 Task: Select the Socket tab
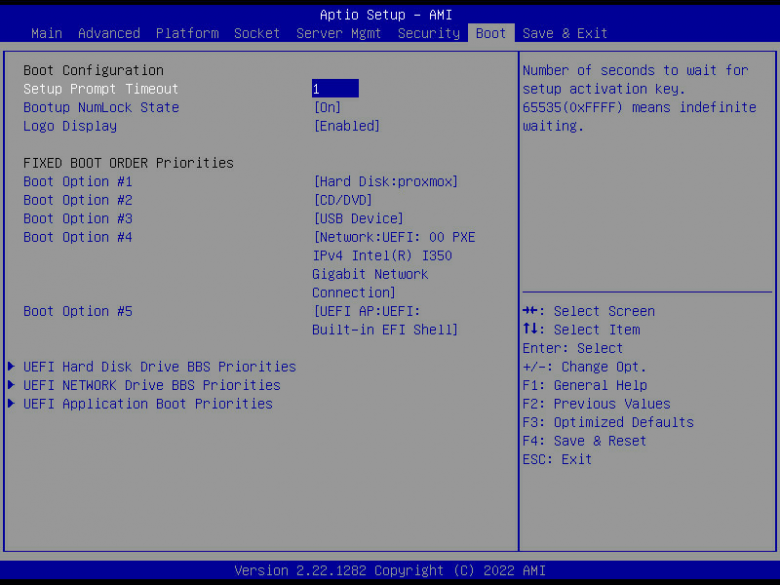(x=257, y=33)
